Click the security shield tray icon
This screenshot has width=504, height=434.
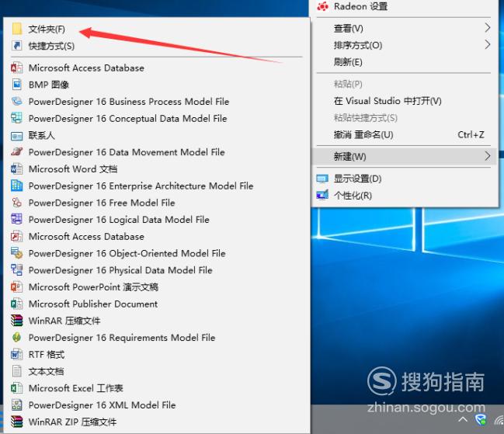(x=481, y=419)
